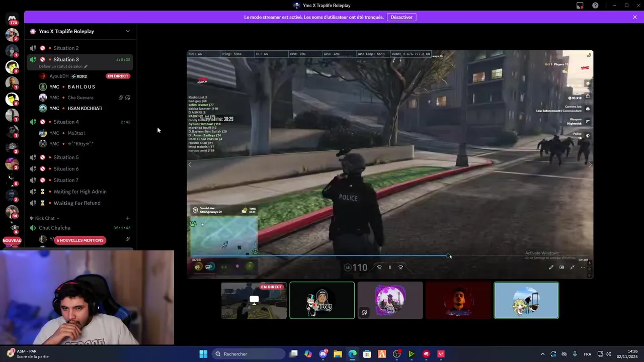
Task: Show previous stream with left arrow
Action: [190, 164]
